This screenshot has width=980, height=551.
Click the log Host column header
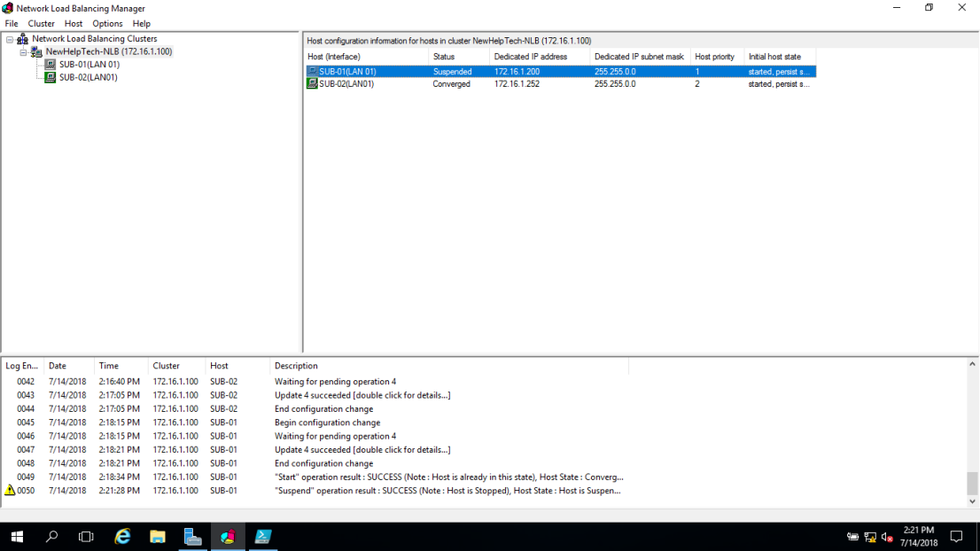pyautogui.click(x=237, y=366)
